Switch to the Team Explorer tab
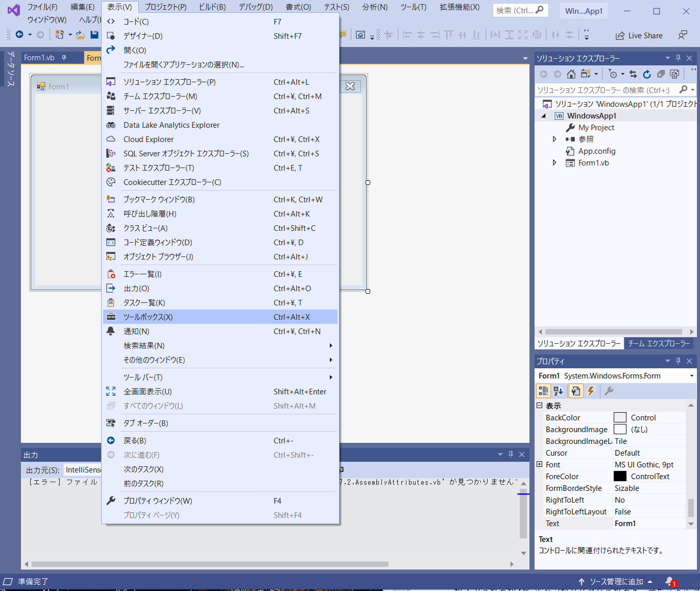Image resolution: width=700 pixels, height=591 pixels. pos(659,343)
